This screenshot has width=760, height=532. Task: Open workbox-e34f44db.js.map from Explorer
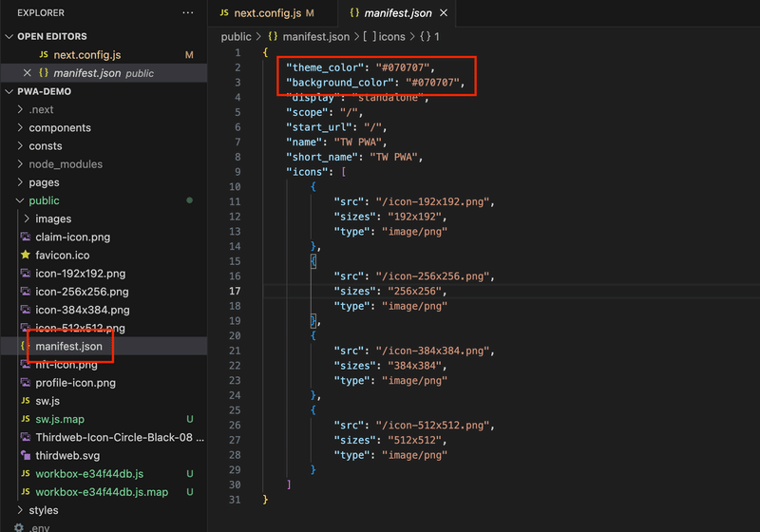tap(102, 492)
